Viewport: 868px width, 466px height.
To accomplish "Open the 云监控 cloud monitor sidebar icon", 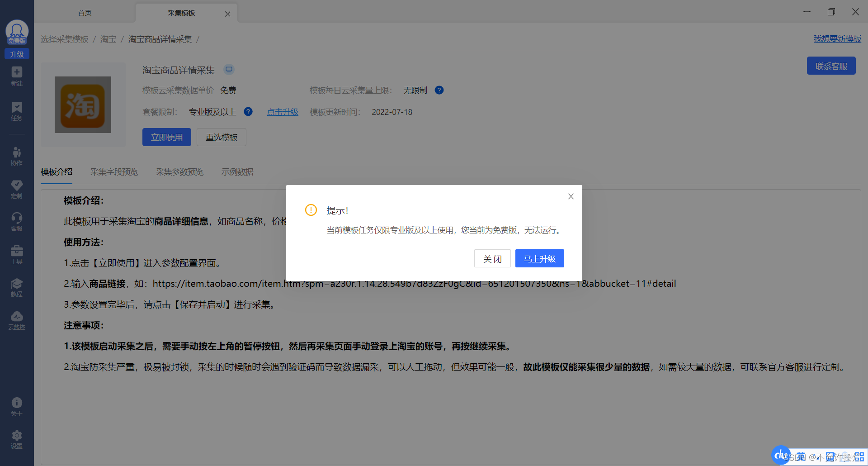I will [x=17, y=320].
